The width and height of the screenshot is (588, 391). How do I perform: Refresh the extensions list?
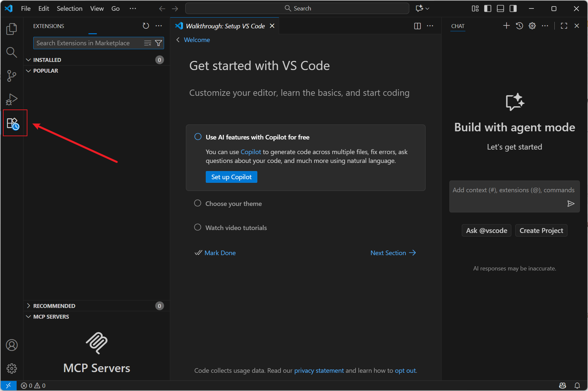point(146,26)
